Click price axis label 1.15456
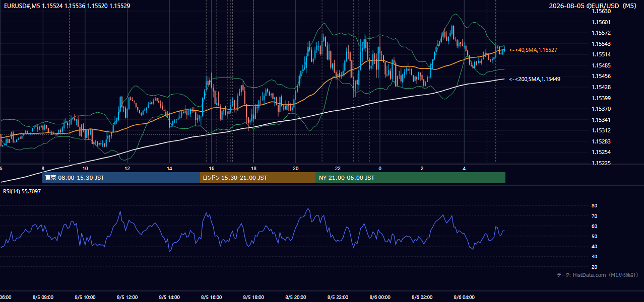This screenshot has width=644, height=302. point(601,76)
